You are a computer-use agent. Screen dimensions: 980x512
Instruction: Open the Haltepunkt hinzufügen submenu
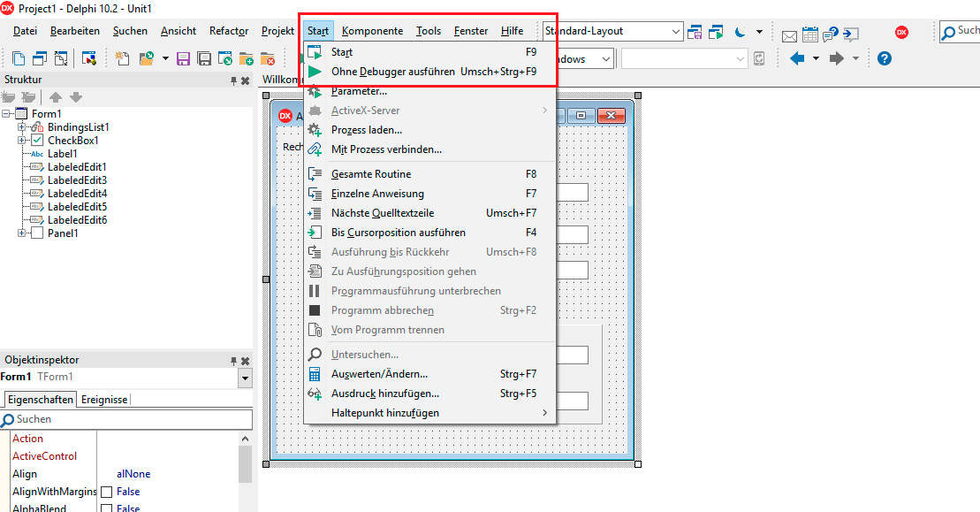430,413
